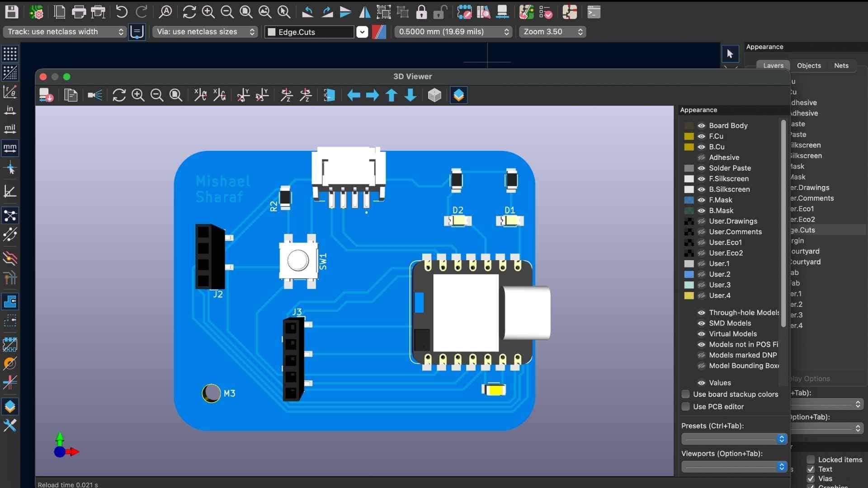This screenshot has height=488, width=868.
Task: Switch to the Nets tab
Action: tap(841, 66)
